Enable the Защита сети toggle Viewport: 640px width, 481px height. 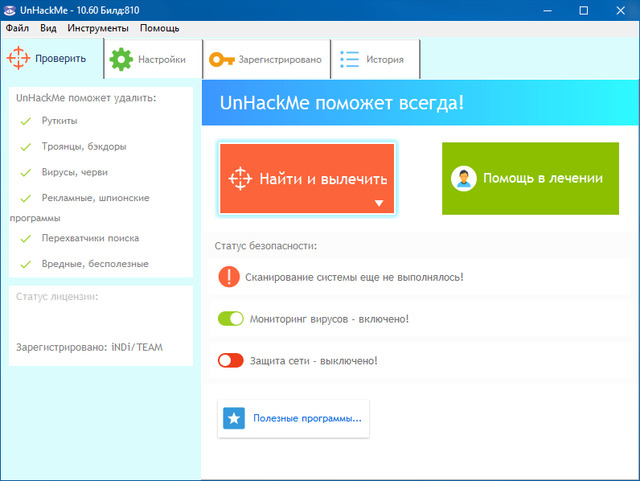coord(231,360)
